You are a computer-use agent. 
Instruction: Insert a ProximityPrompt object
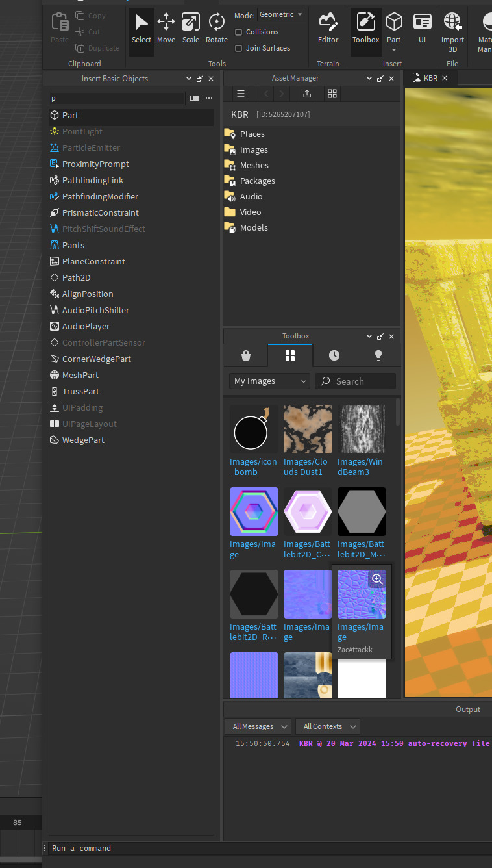95,164
